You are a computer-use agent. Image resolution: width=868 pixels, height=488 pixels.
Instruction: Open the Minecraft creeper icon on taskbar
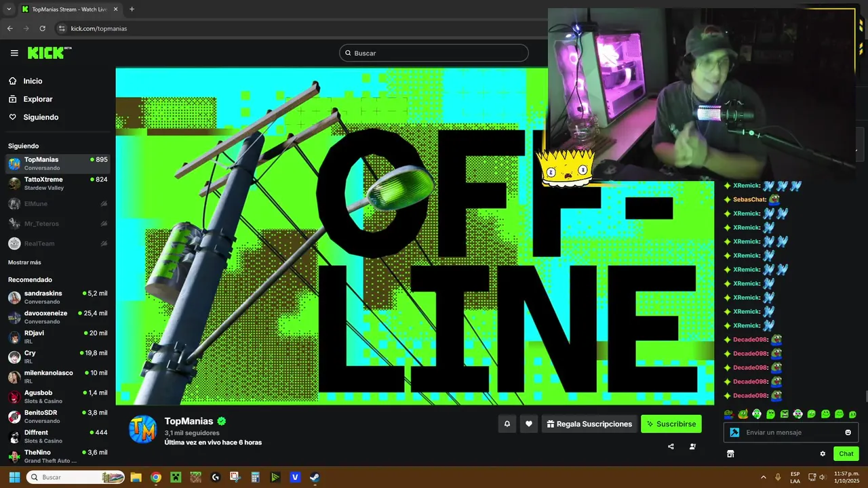click(176, 477)
